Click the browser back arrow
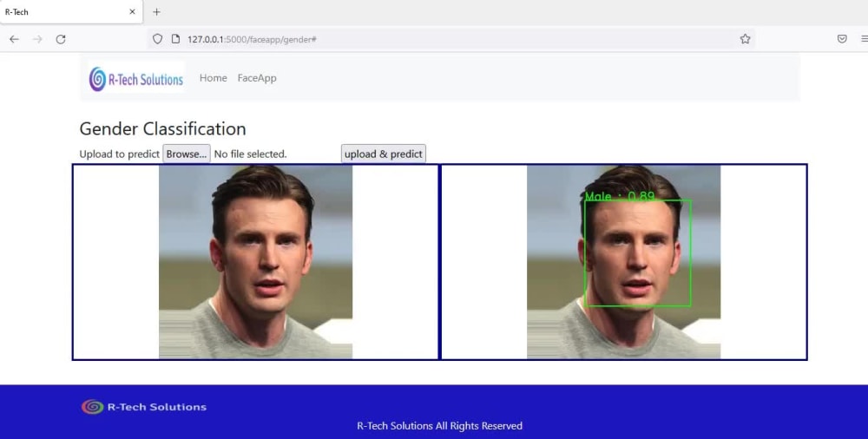This screenshot has width=868, height=439. (15, 39)
